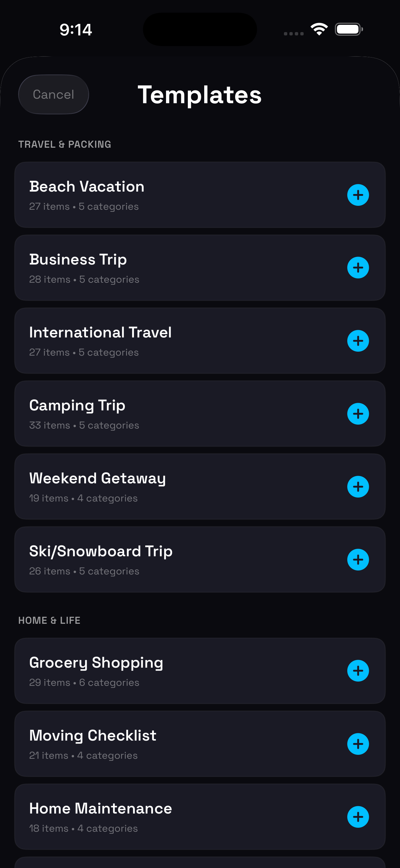Select the Moving Checklist title text
The height and width of the screenshot is (868, 400).
(93, 735)
